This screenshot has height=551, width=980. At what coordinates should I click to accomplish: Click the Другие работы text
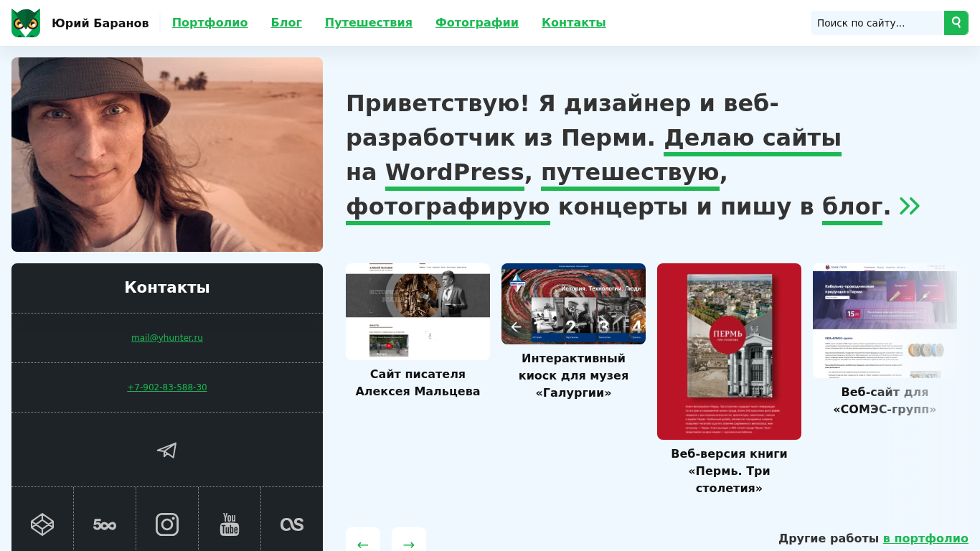(829, 539)
